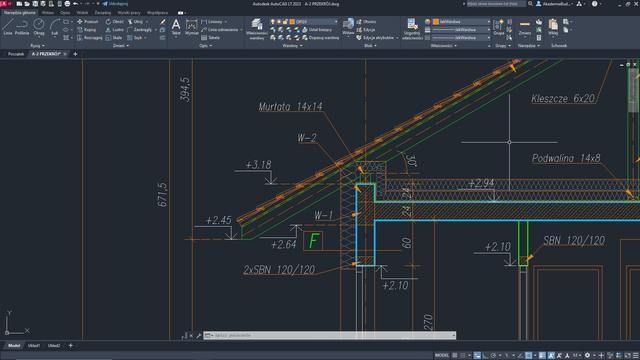The image size is (640, 360).
Task: Toggle object snap tracking in status bar
Action: [x=520, y=356]
